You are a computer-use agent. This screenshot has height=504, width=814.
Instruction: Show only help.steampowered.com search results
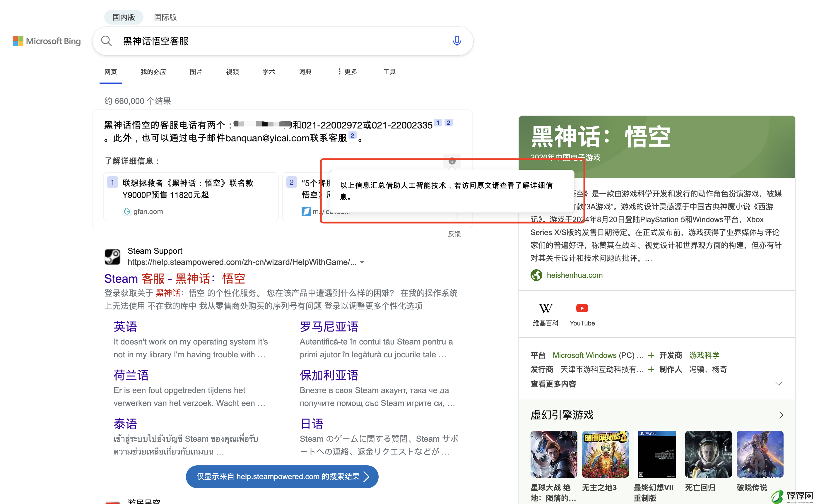[x=282, y=477]
